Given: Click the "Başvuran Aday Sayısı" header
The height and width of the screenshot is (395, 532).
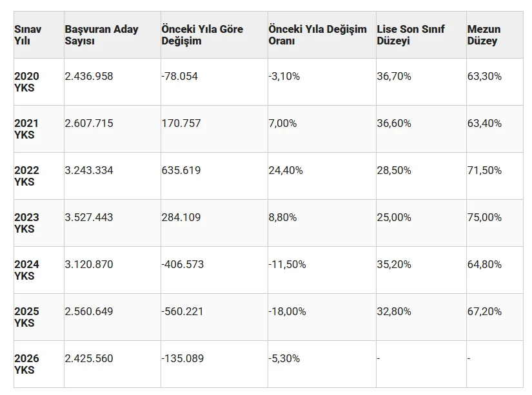Looking at the screenshot, I should [97, 35].
